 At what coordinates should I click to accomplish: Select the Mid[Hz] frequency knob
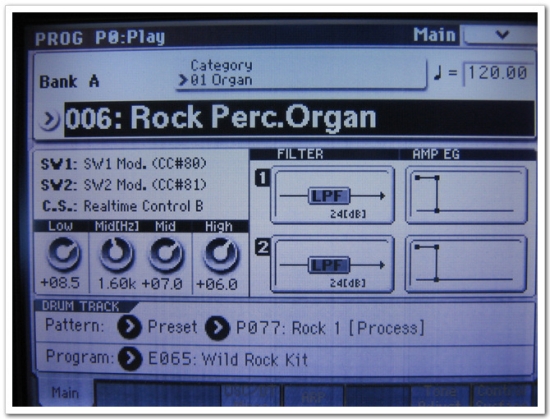pyautogui.click(x=116, y=254)
